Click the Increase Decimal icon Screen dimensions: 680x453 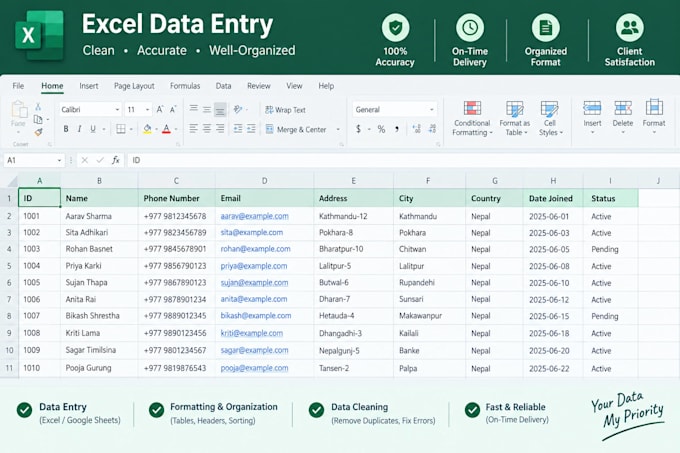417,129
